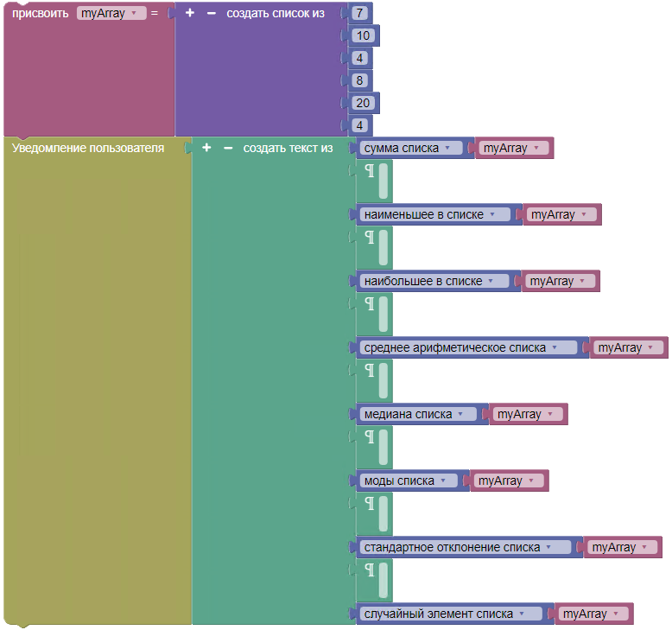Viewport: 672px width, 630px height.
Task: Click the minus icon on create list block
Action: (x=212, y=13)
